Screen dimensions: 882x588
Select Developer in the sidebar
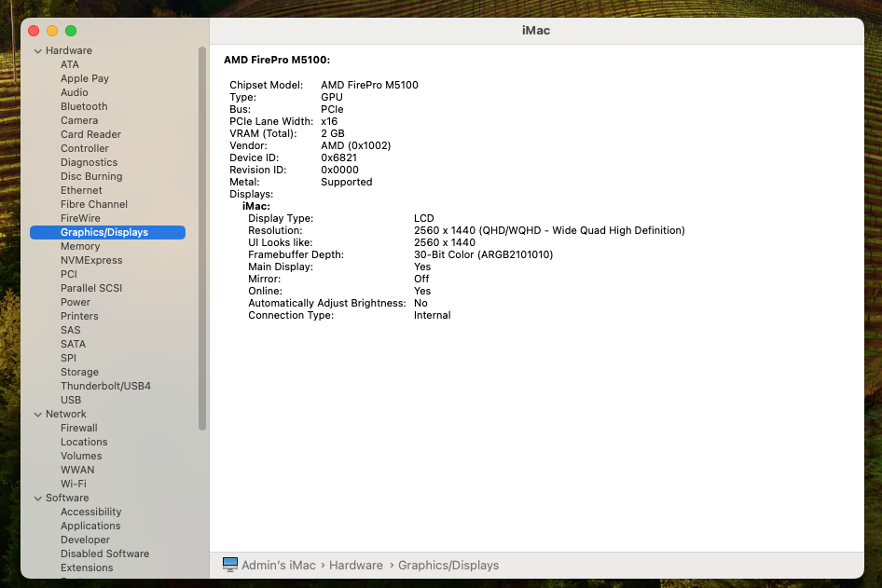point(85,540)
